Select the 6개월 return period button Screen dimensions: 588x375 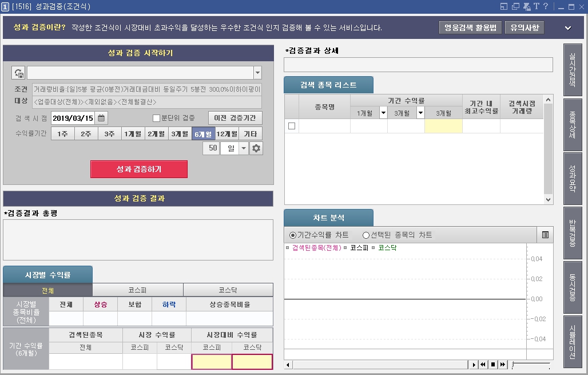click(203, 133)
